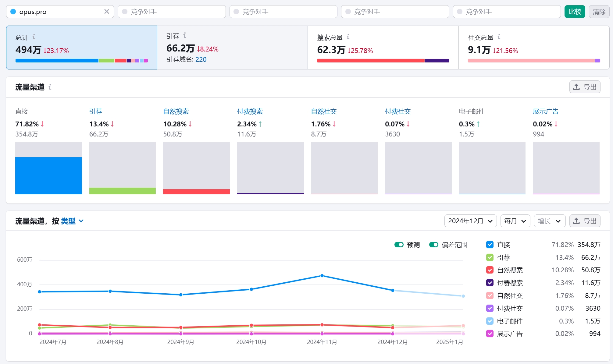The height and width of the screenshot is (364, 613).
Task: Click info icon next to 搜索总量
Action: pos(348,37)
